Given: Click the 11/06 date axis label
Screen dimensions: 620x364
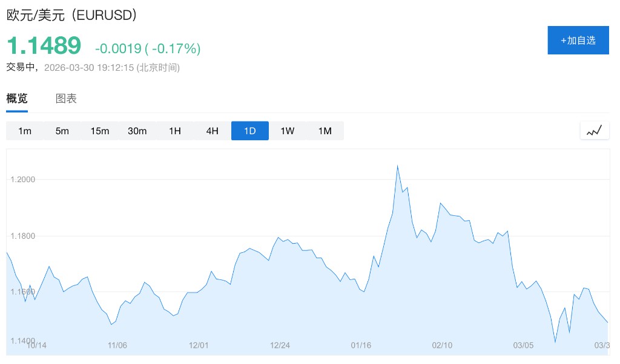Looking at the screenshot, I should point(117,345).
